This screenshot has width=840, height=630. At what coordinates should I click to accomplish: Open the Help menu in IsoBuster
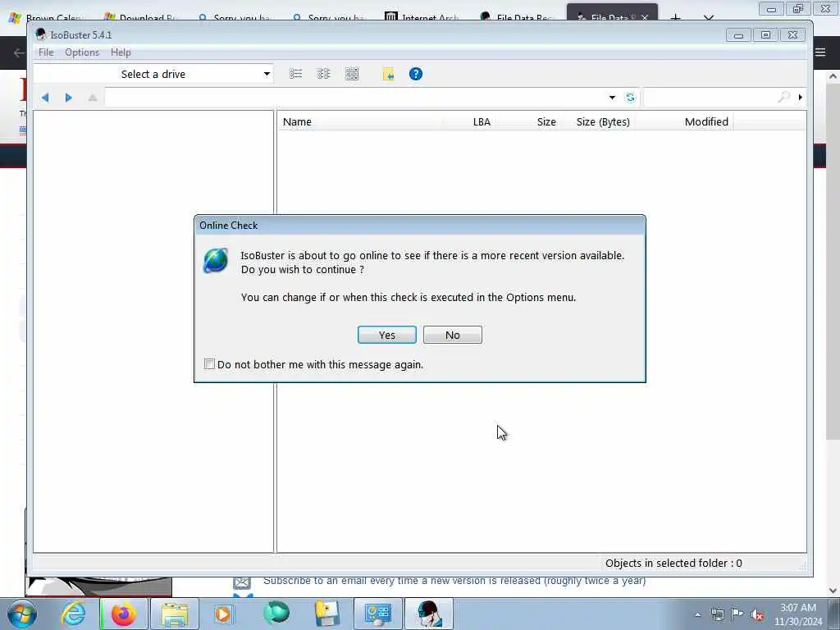121,52
